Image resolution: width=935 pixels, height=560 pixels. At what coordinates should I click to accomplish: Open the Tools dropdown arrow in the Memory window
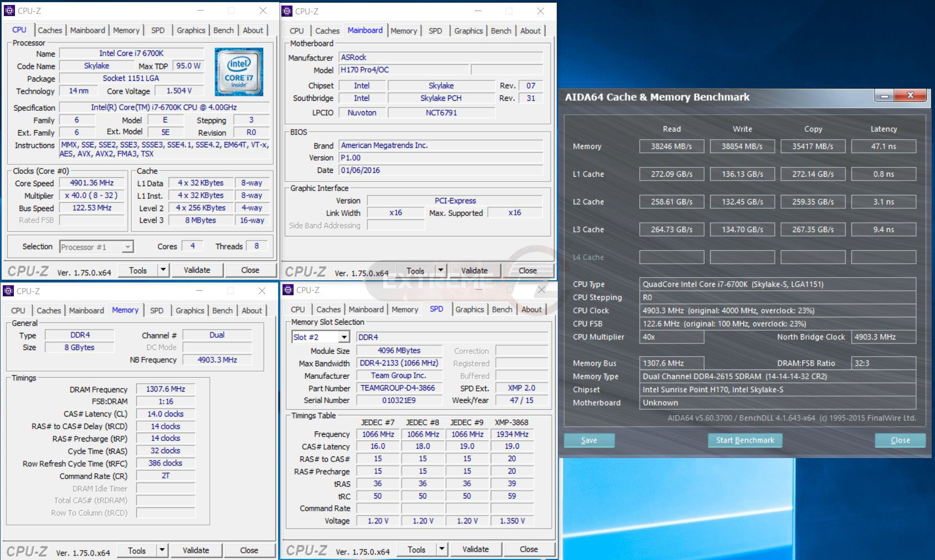162,551
